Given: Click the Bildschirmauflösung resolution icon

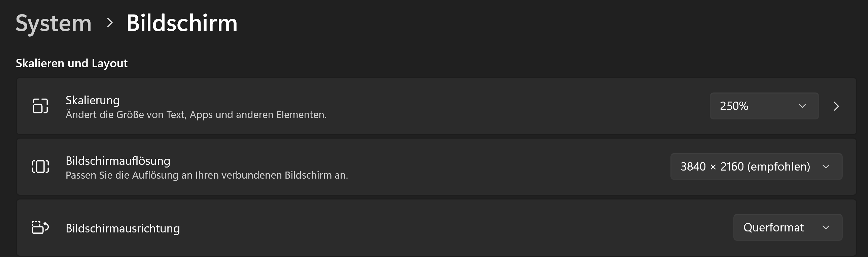Looking at the screenshot, I should click(40, 167).
